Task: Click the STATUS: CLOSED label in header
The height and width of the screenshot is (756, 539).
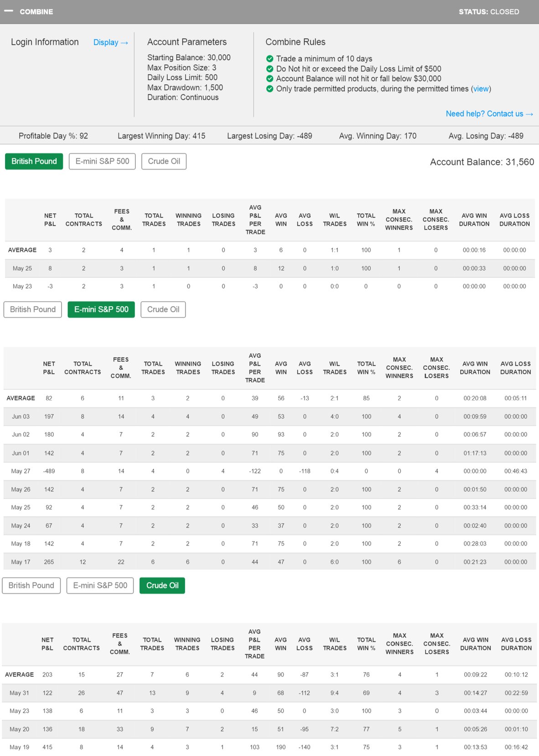Action: [488, 12]
